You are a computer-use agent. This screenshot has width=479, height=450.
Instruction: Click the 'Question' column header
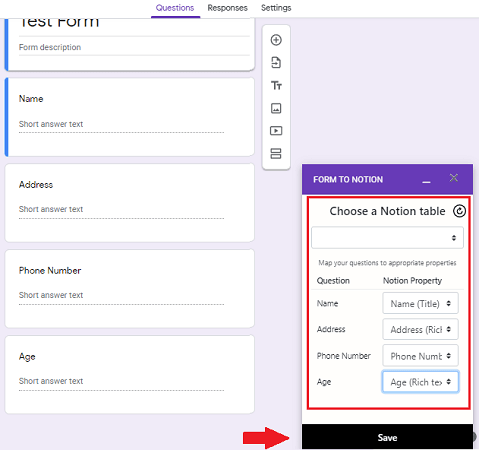click(x=333, y=281)
